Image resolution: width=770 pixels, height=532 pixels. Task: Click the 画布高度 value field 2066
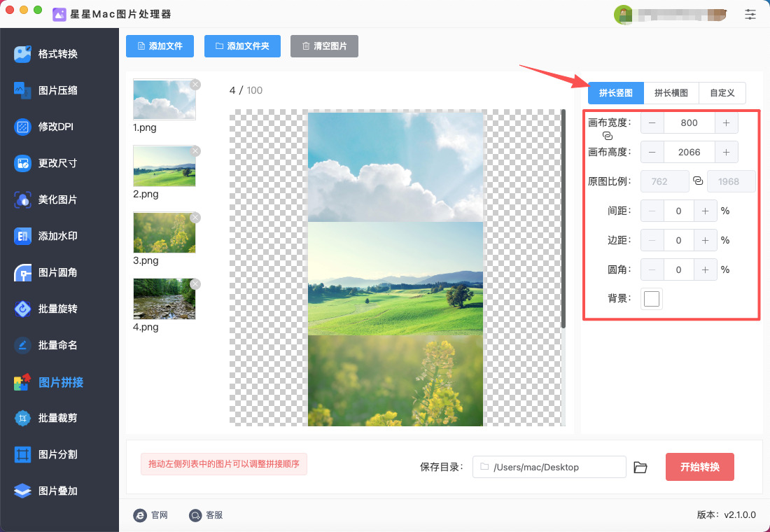[689, 153]
